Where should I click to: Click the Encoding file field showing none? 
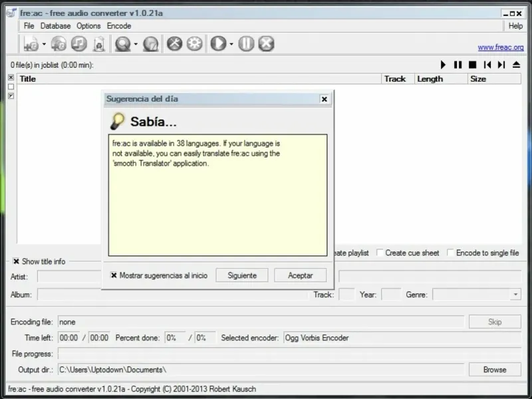[x=261, y=322]
